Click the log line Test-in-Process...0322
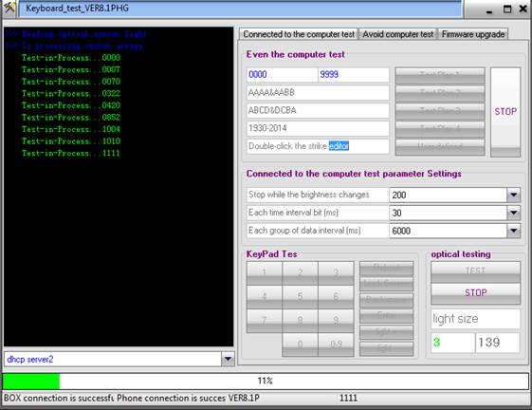Viewport: 532px width, 410px height. 71,93
